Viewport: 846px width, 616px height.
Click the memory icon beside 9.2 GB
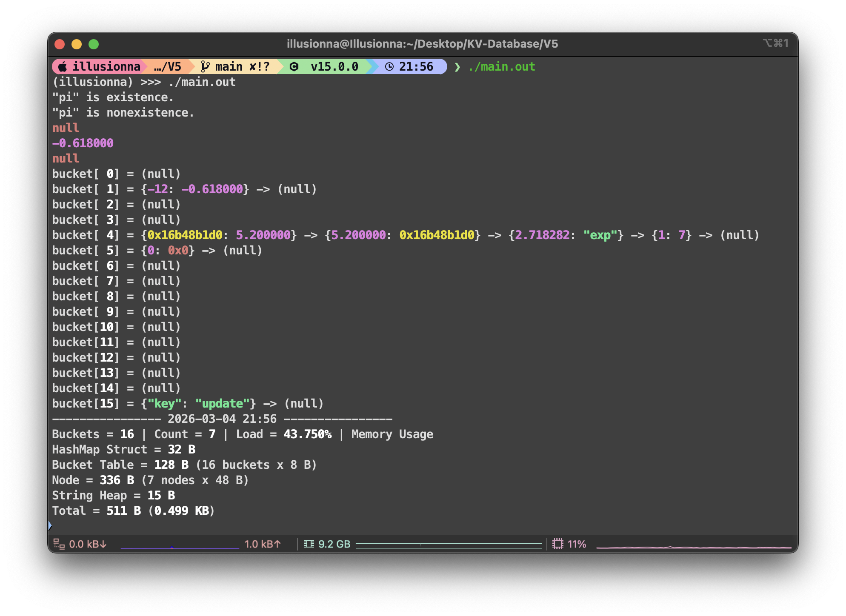tap(309, 544)
